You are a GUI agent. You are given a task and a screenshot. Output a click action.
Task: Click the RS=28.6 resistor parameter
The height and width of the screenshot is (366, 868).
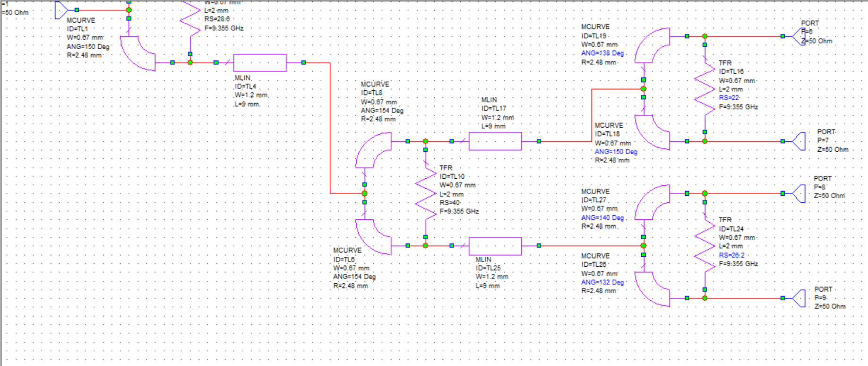217,19
